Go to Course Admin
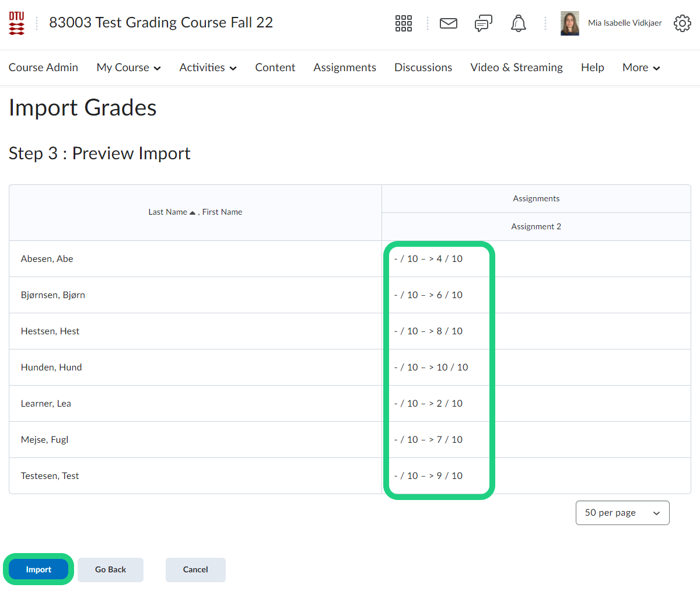700x598 pixels. (43, 68)
